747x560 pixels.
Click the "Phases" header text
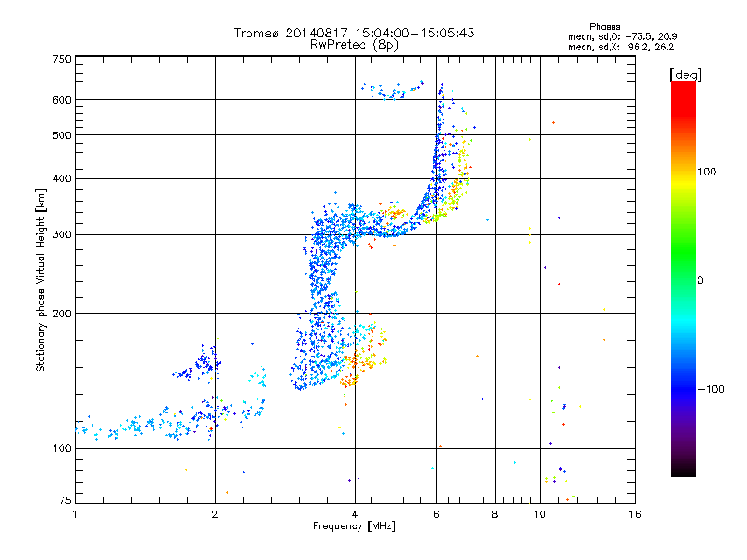[x=604, y=27]
